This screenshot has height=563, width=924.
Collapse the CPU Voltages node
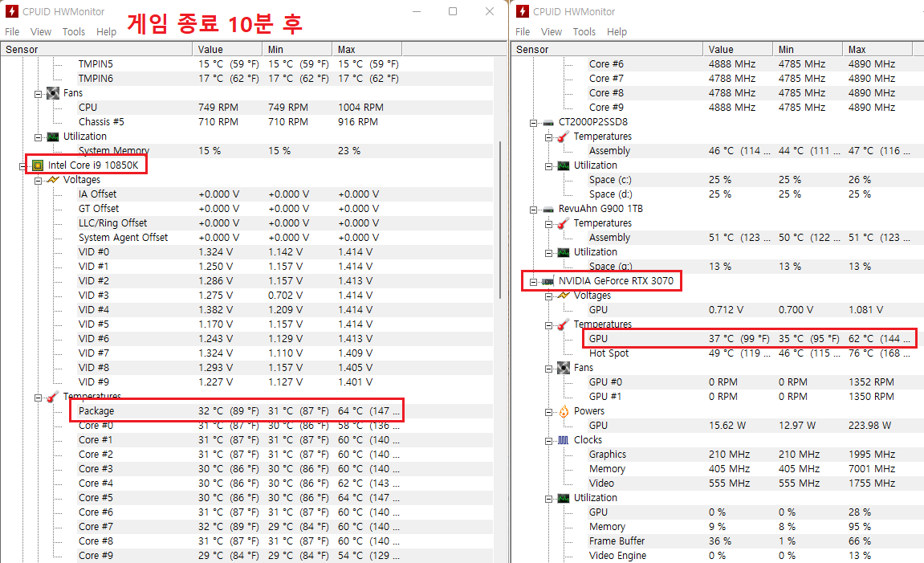[38, 181]
